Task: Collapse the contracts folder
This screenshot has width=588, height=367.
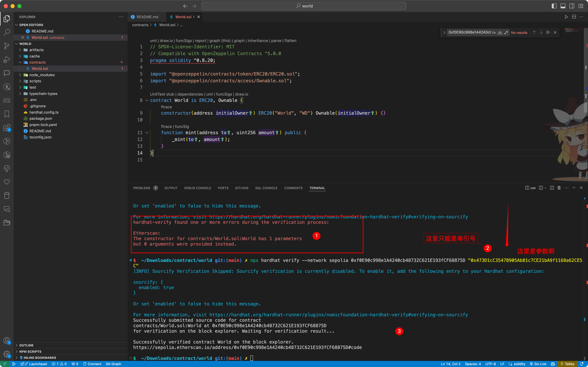Action: coord(20,62)
